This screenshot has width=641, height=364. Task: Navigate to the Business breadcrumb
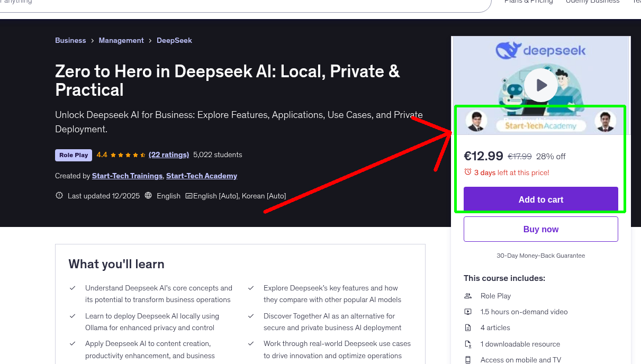click(x=70, y=40)
